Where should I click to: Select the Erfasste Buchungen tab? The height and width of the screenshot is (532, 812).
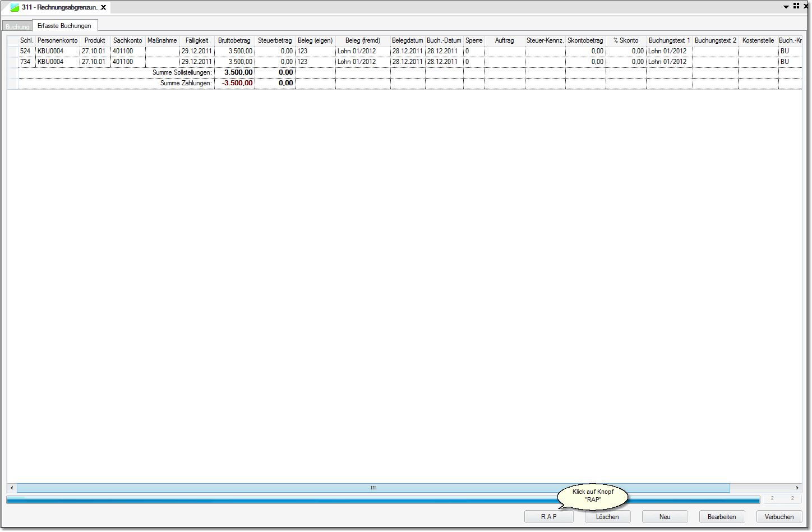click(x=64, y=26)
